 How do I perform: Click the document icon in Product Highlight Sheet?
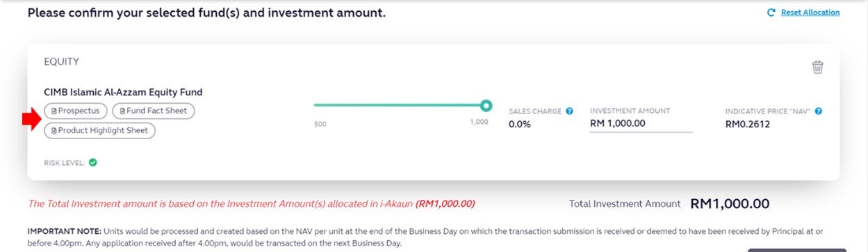pyautogui.click(x=54, y=130)
